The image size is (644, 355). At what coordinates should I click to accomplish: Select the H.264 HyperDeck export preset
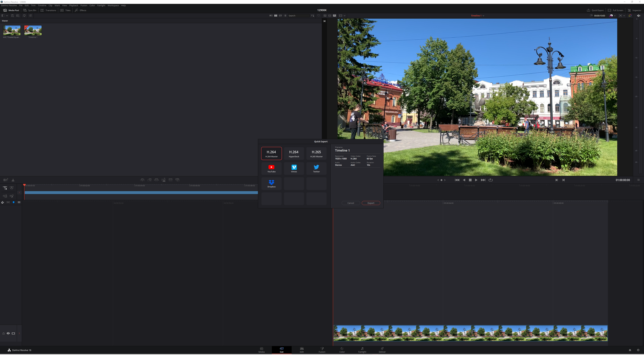pyautogui.click(x=294, y=153)
